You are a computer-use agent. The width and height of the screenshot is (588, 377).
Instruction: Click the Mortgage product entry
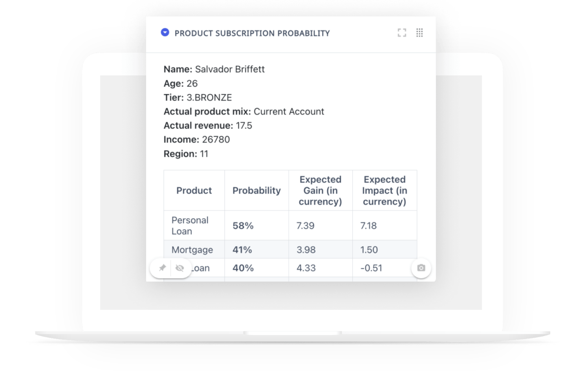point(192,249)
